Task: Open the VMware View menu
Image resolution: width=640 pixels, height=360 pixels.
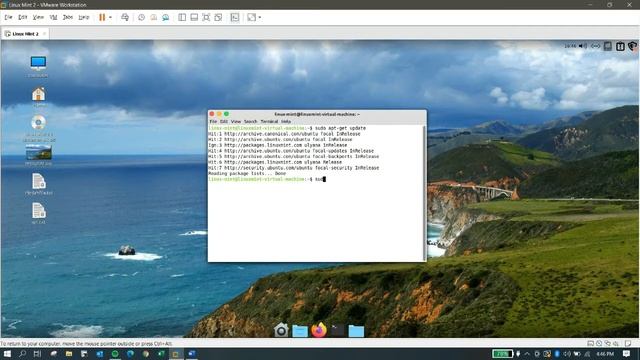Action: pyautogui.click(x=38, y=17)
